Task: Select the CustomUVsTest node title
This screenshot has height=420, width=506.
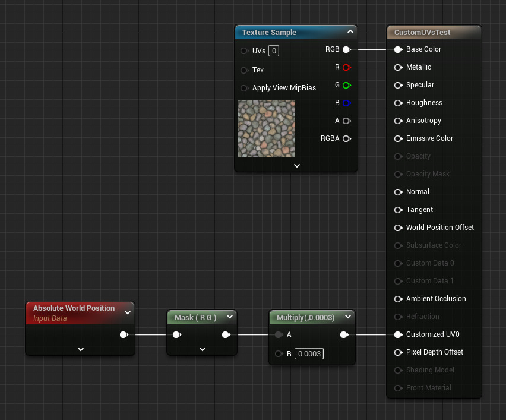Action: 423,33
